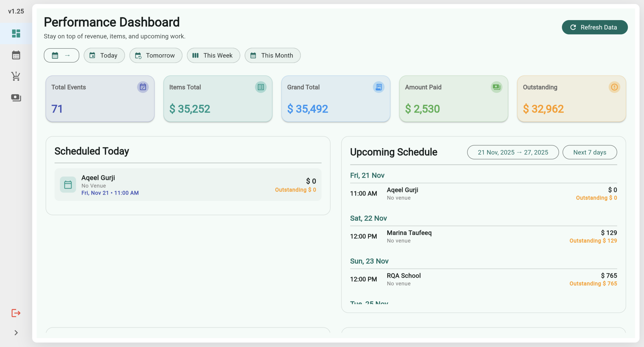
Task: Select the Today filter chip
Action: (x=104, y=55)
